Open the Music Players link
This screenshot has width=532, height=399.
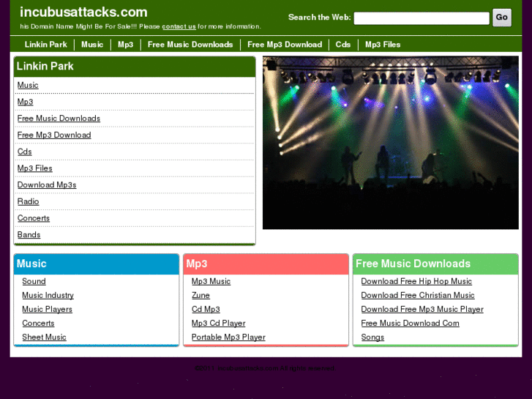(x=47, y=310)
